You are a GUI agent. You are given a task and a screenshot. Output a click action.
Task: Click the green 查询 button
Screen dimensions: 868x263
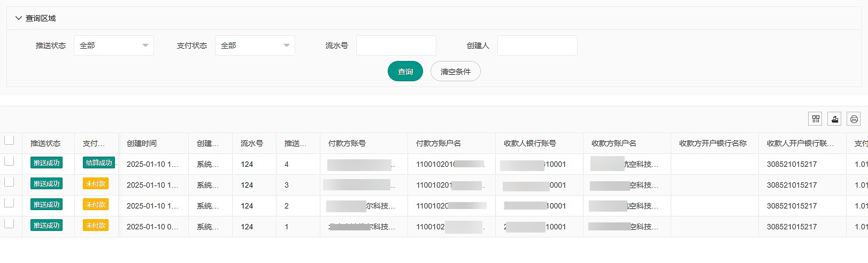coord(405,72)
